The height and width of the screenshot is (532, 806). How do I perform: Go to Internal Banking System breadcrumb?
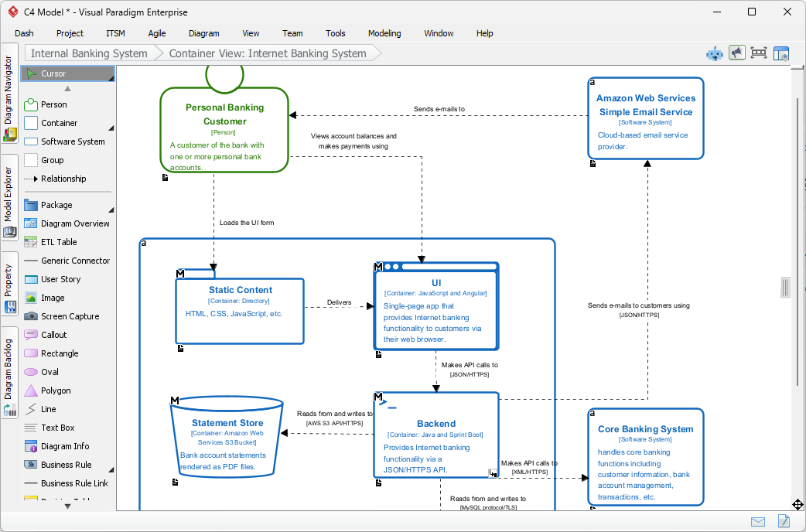pyautogui.click(x=89, y=53)
